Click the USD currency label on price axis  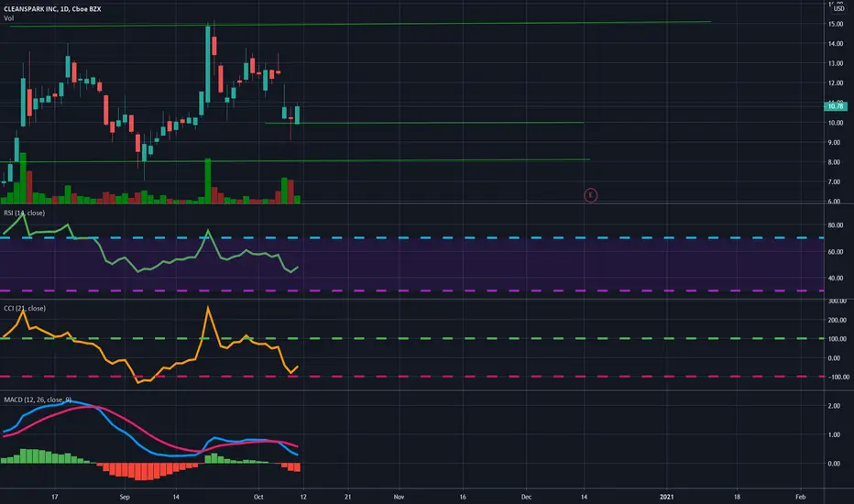click(x=839, y=9)
